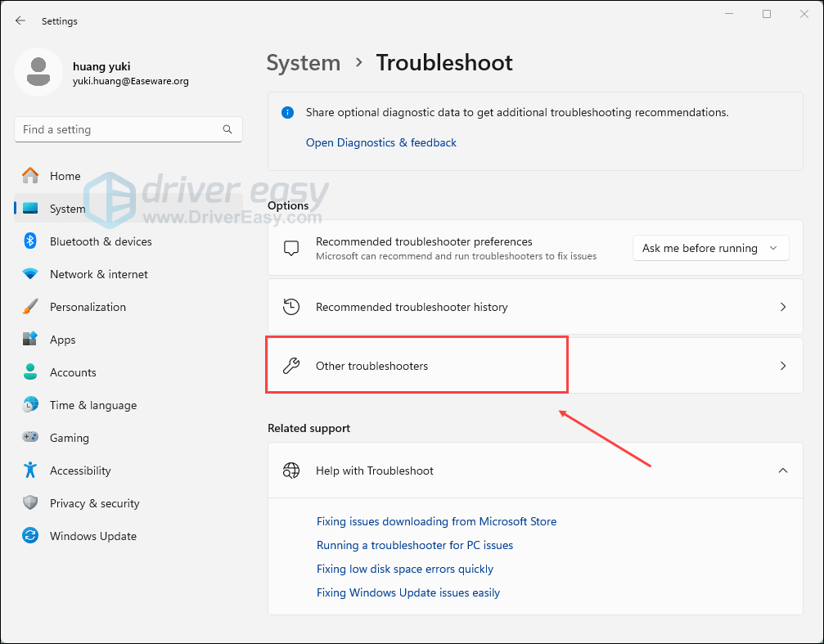Click the Privacy & security shield icon
This screenshot has width=824, height=644.
pyautogui.click(x=30, y=503)
